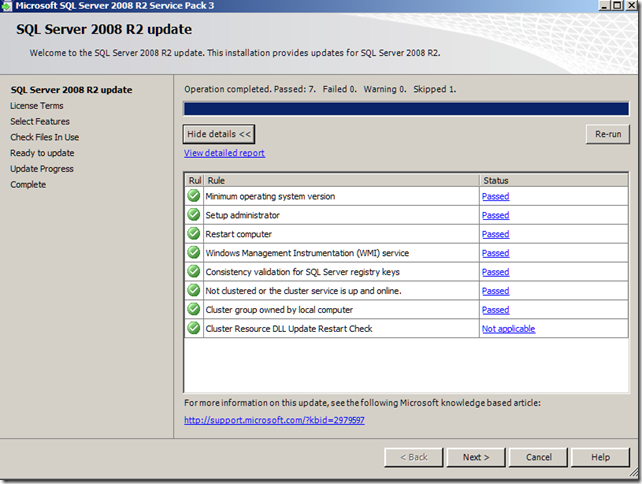This screenshot has width=642, height=484.
Task: Click the green check icon beside Setup administrator
Action: click(194, 215)
